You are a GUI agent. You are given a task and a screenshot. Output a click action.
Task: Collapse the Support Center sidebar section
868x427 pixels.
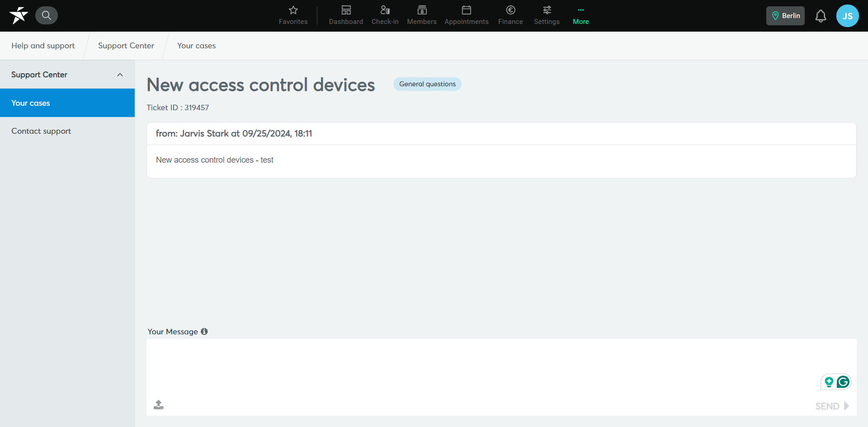click(67, 75)
